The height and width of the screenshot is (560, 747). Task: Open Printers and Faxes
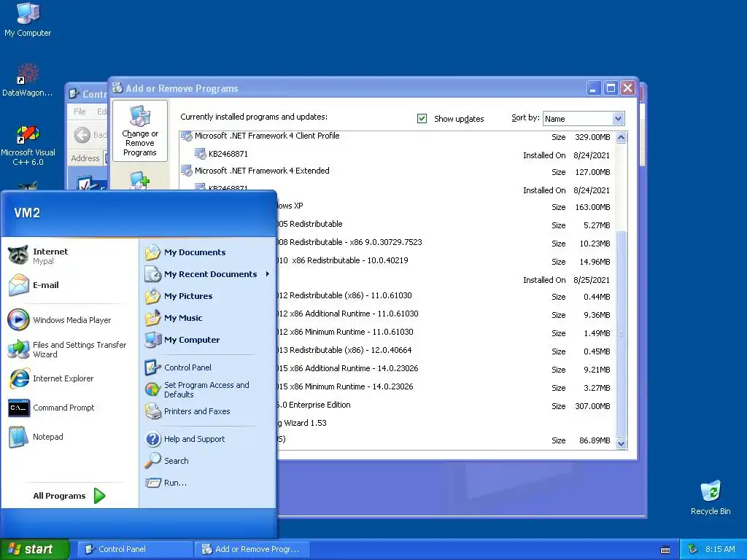coord(187,411)
